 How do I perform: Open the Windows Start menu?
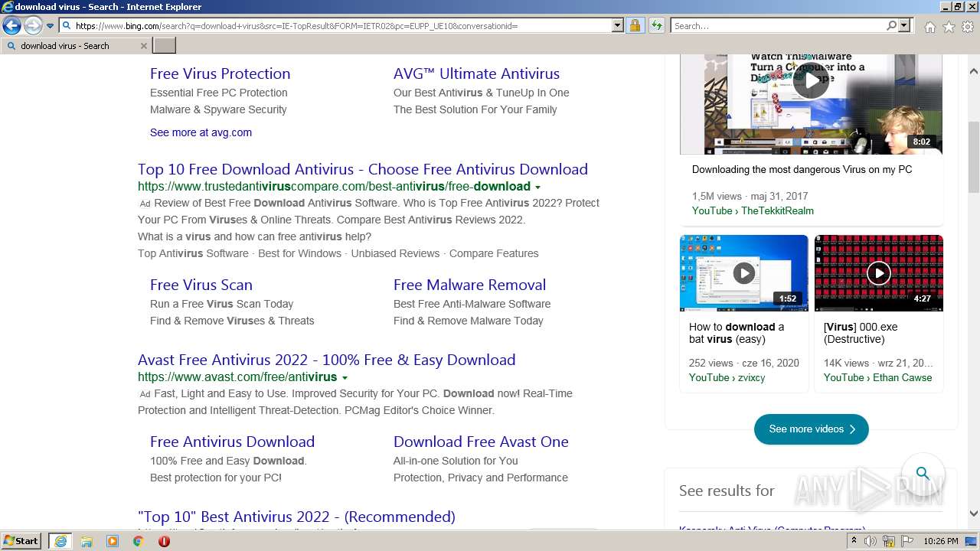[x=21, y=541]
